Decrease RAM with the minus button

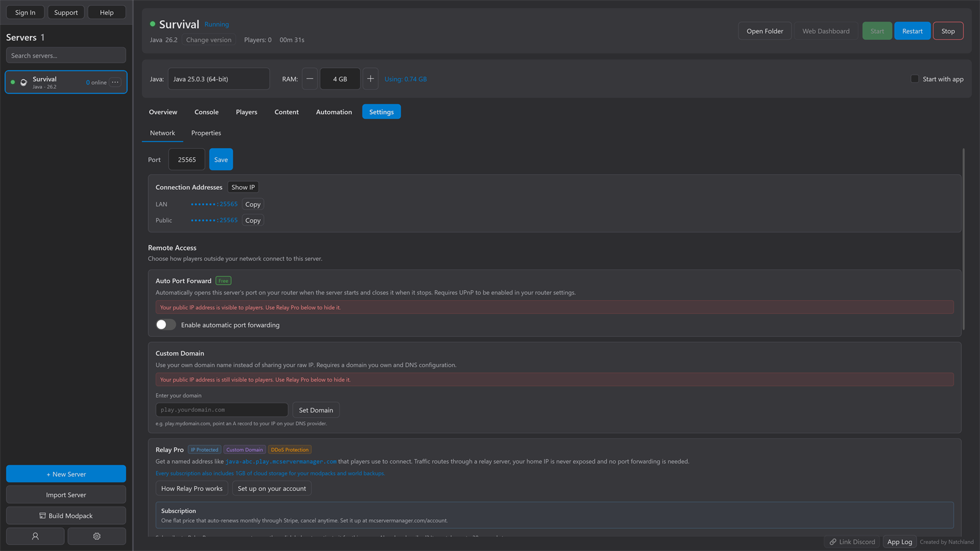pyautogui.click(x=310, y=79)
